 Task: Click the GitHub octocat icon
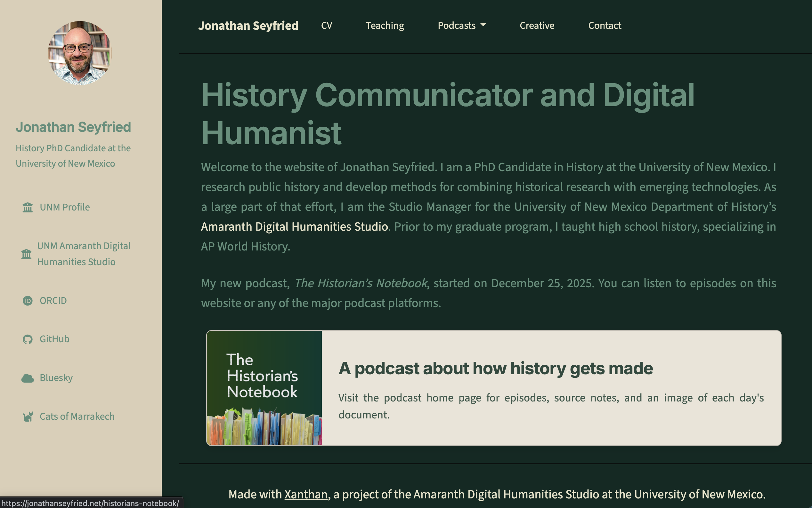28,339
